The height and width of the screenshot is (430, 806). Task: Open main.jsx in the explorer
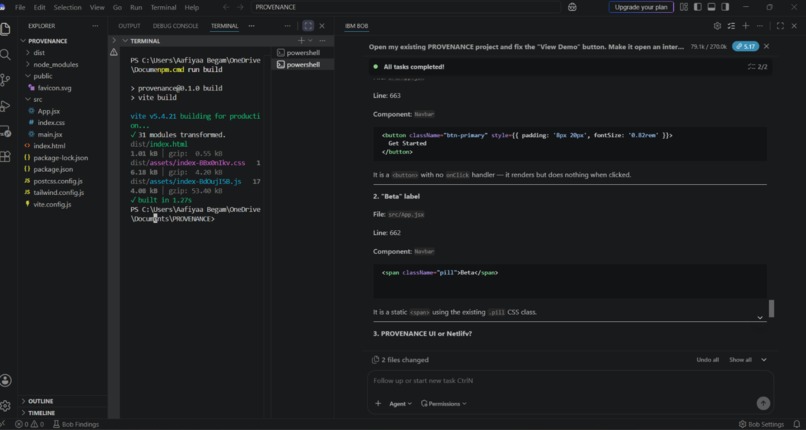tap(49, 134)
